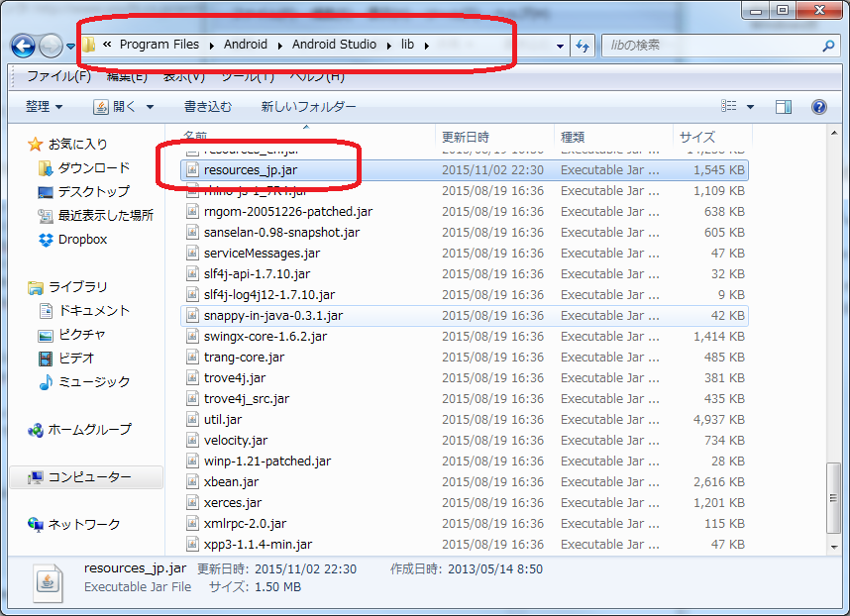This screenshot has width=850, height=616.
Task: Click the change view icon
Action: pyautogui.click(x=728, y=106)
